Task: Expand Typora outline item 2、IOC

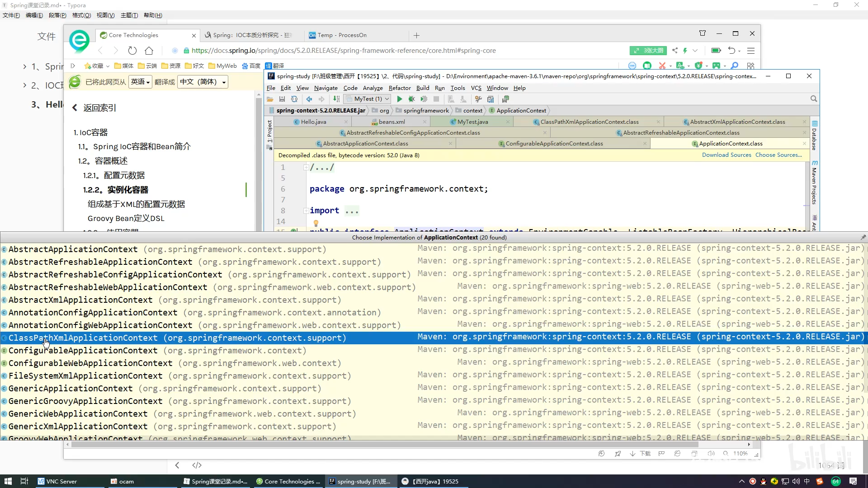Action: click(x=25, y=85)
